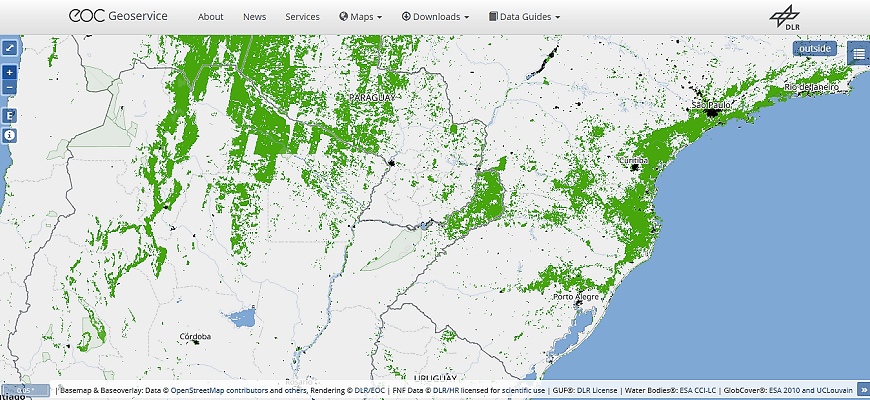Viewport: 870px width, 400px height.
Task: Expand the Maps dropdown menu
Action: tap(360, 17)
